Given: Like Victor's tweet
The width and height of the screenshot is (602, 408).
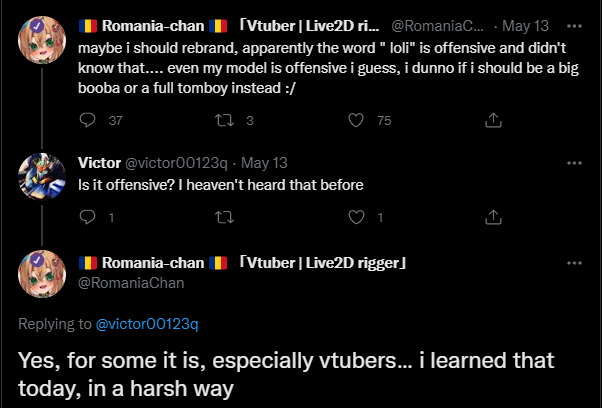Looking at the screenshot, I should coord(355,217).
